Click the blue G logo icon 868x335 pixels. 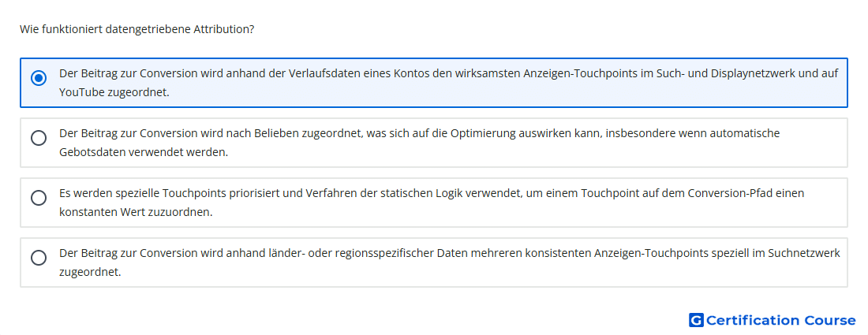696,320
